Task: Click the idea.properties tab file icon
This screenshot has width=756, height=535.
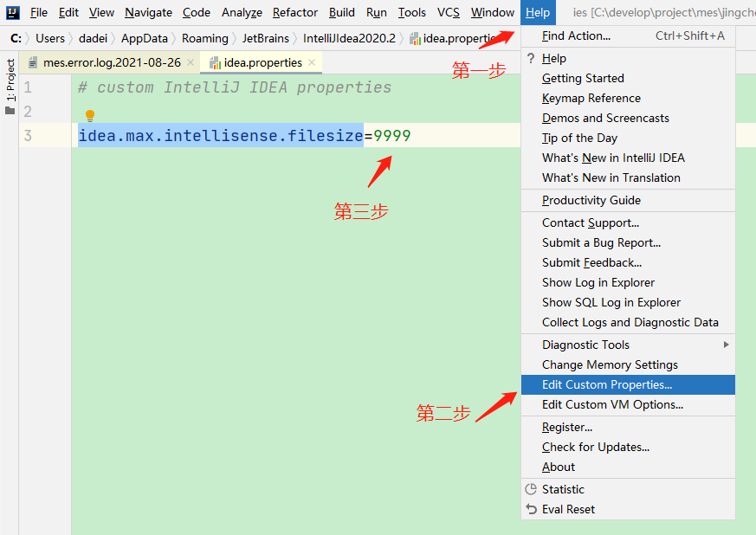Action: click(215, 62)
